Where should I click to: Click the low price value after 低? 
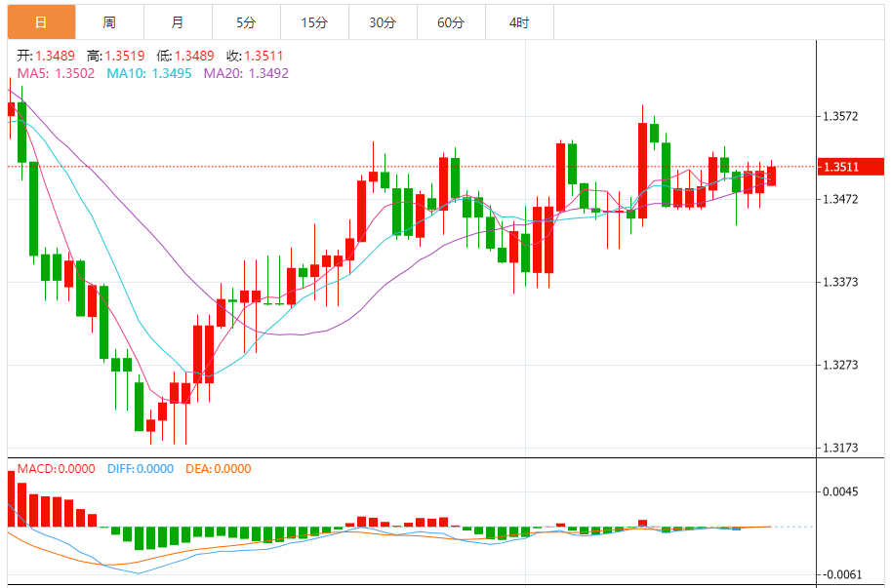(194, 56)
